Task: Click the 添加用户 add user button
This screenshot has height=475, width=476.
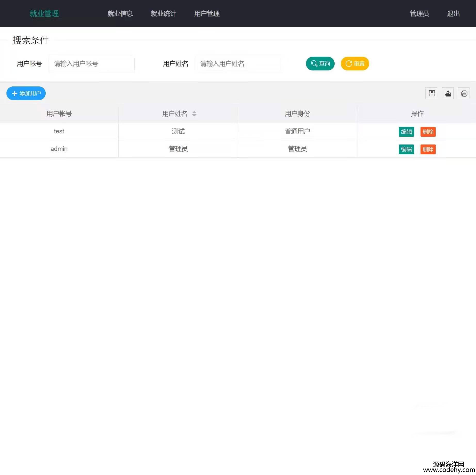Action: click(26, 93)
